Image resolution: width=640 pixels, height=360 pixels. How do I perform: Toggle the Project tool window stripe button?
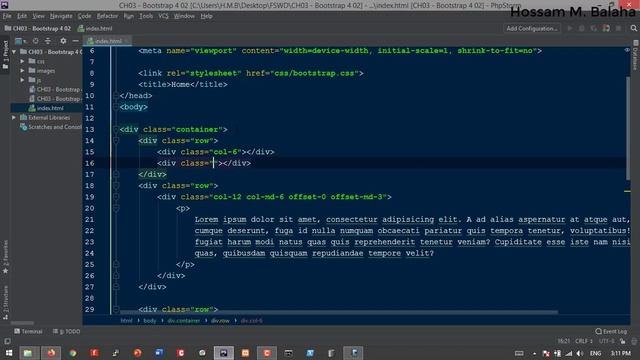(x=5, y=54)
